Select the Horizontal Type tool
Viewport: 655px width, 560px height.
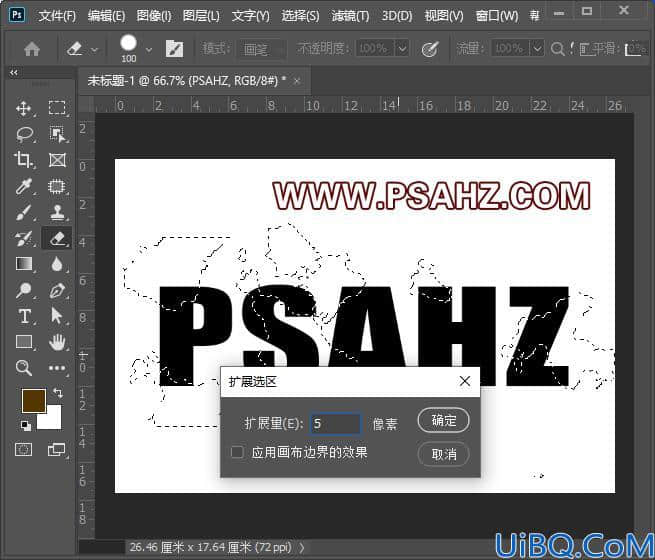pos(25,316)
